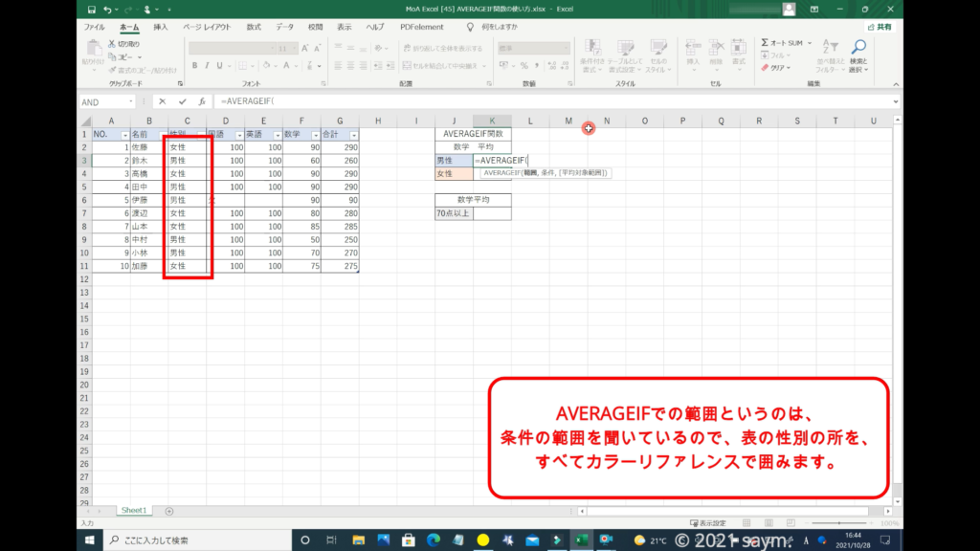Open the 挿入 ribbon tab
The image size is (980, 551).
point(161,27)
